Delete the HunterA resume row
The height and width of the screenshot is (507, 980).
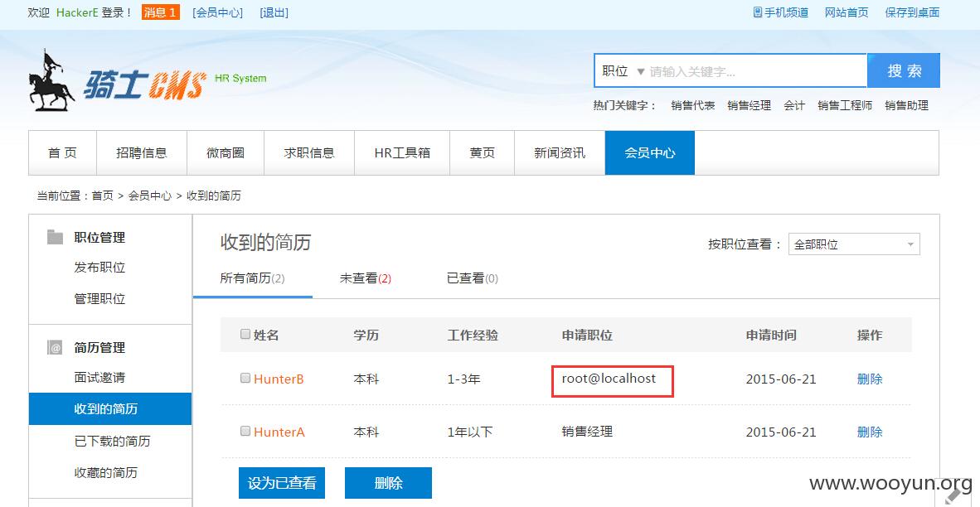click(x=870, y=432)
